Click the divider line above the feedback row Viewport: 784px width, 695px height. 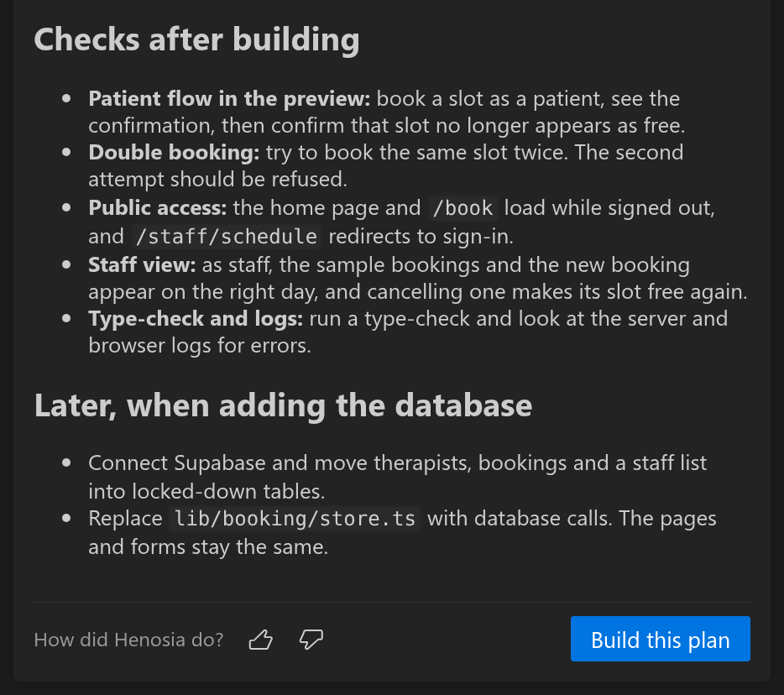(x=392, y=602)
